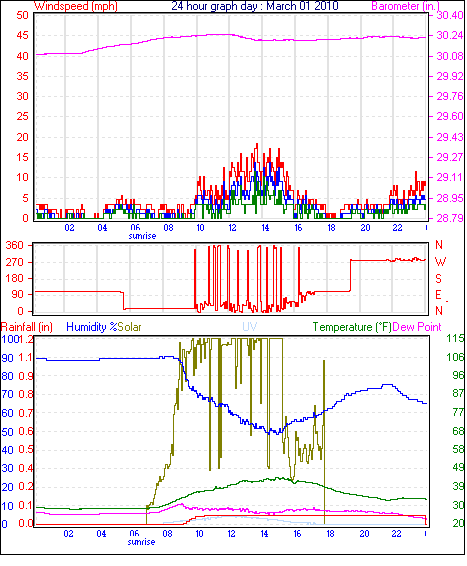The height and width of the screenshot is (566, 467).
Task: Select barometer value "29.60"
Action: pos(450,116)
